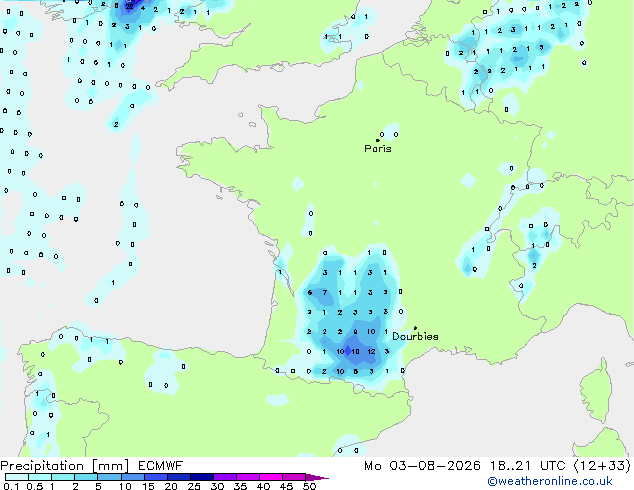
Task: Click the '50' legend scale label
Action: point(309,486)
